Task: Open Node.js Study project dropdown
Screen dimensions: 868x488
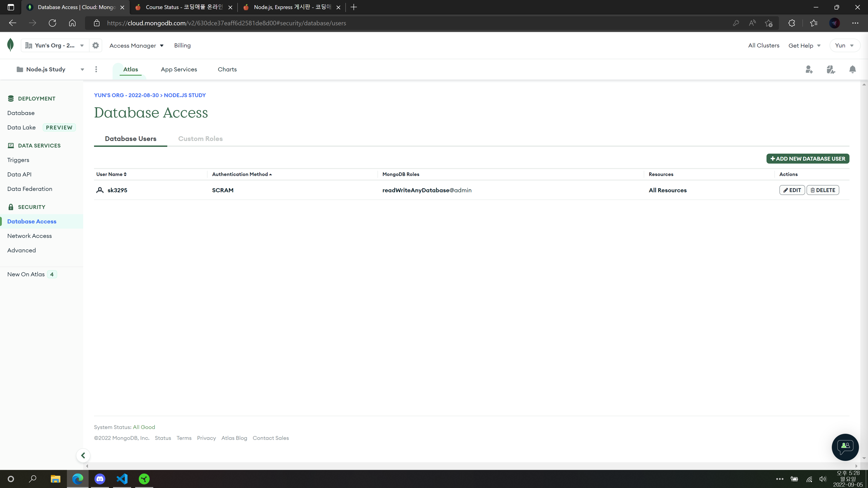Action: click(x=51, y=69)
